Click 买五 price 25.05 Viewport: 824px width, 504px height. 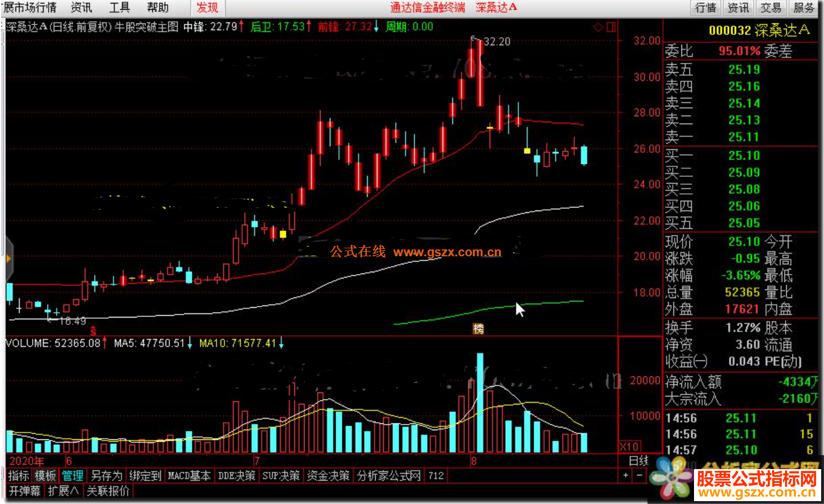tap(744, 223)
